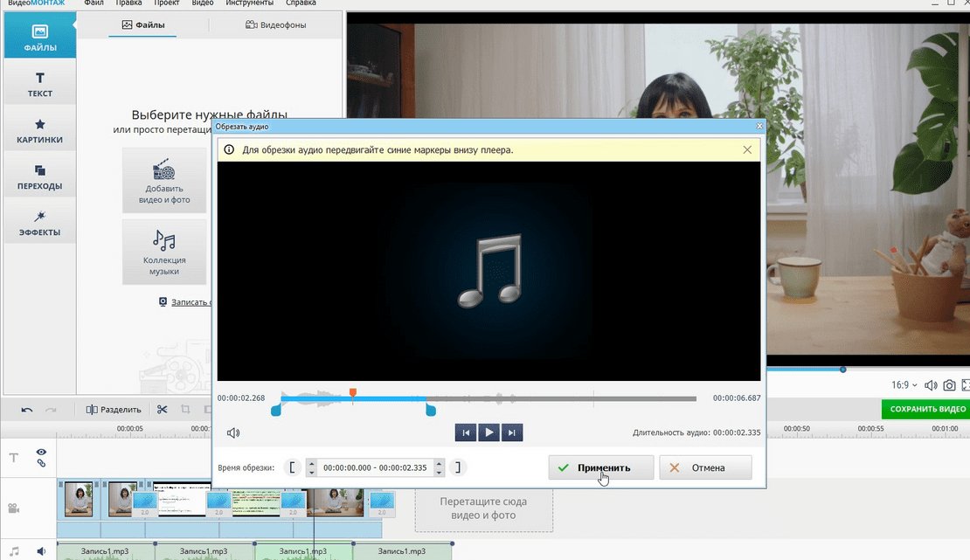
Task: Open the Эффекты sidebar panel
Action: coord(39,224)
